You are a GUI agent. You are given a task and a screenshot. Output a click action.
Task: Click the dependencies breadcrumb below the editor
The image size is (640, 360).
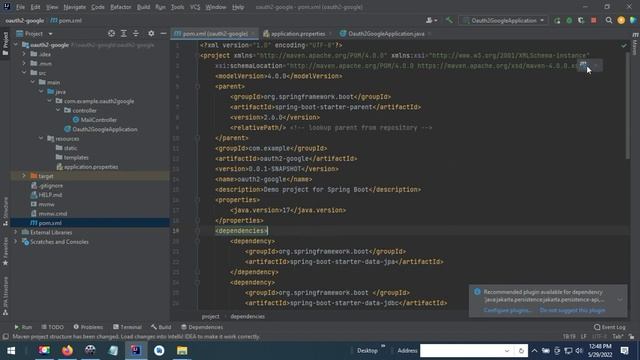pos(247,316)
